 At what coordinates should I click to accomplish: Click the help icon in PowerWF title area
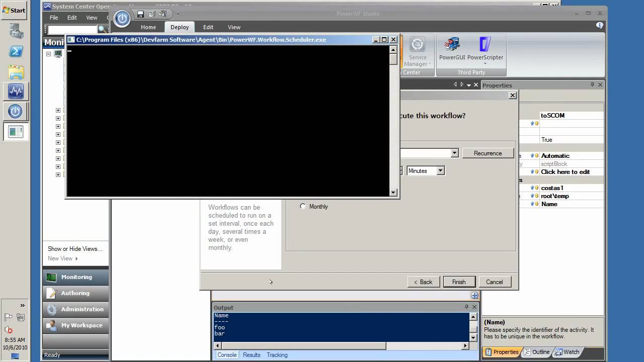point(600,25)
